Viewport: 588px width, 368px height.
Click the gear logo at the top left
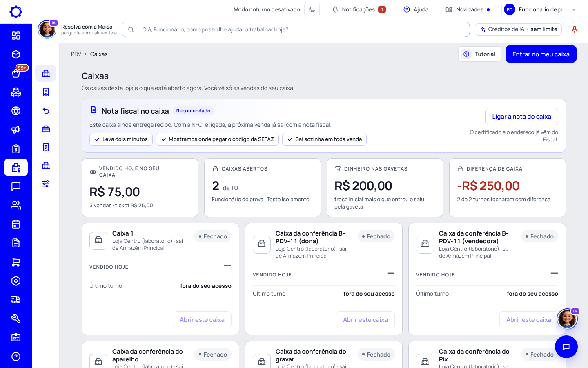[x=16, y=12]
